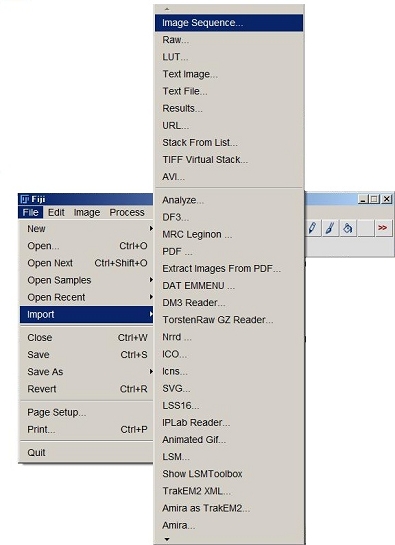Image resolution: width=395 pixels, height=545 pixels.
Task: Choose Image Sequence... in the Import submenu
Action: pyautogui.click(x=229, y=23)
